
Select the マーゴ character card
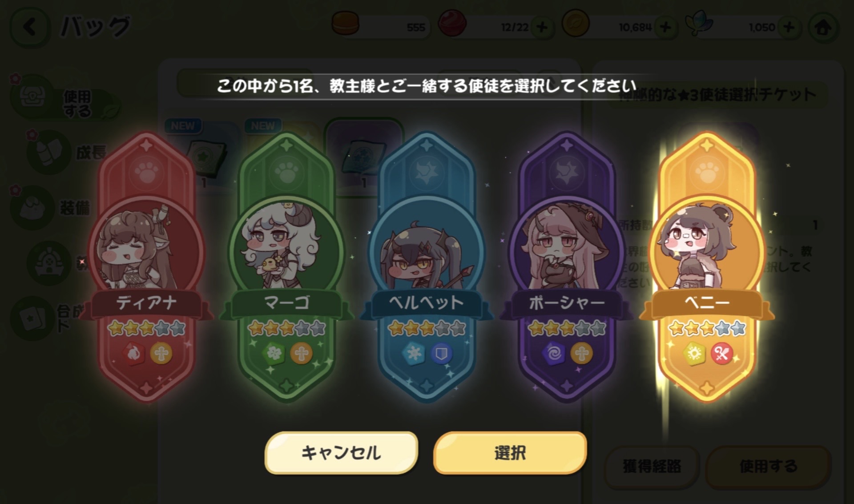click(x=286, y=267)
